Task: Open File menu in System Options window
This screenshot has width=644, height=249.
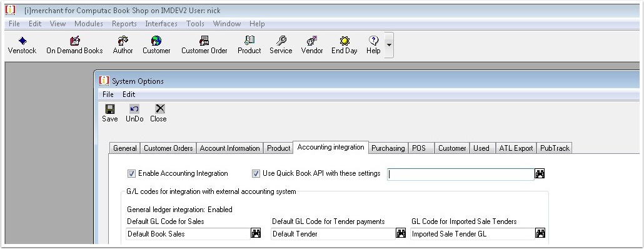Action: pos(108,94)
